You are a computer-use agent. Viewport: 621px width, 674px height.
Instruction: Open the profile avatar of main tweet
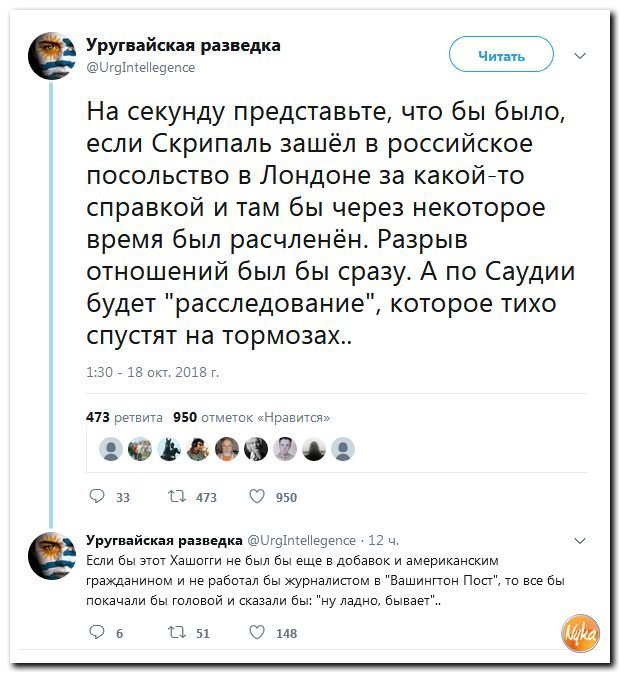52,56
